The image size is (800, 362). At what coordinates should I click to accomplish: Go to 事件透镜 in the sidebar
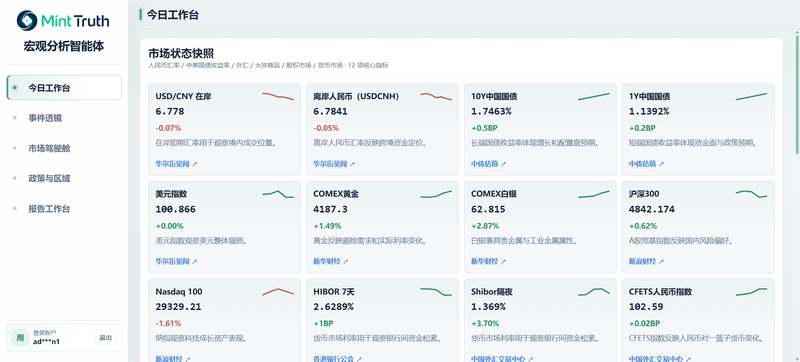[64, 118]
